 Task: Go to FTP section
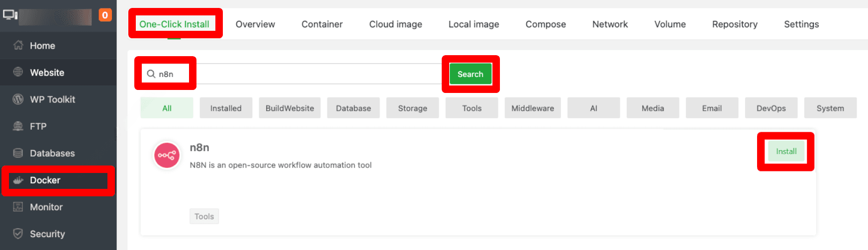[x=58, y=126]
